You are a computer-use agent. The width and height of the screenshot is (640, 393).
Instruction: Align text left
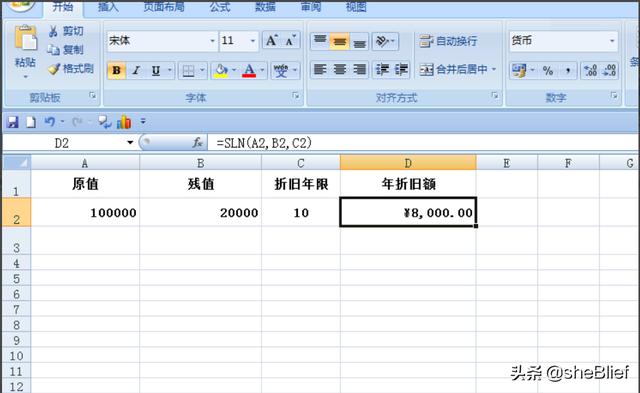pos(320,70)
